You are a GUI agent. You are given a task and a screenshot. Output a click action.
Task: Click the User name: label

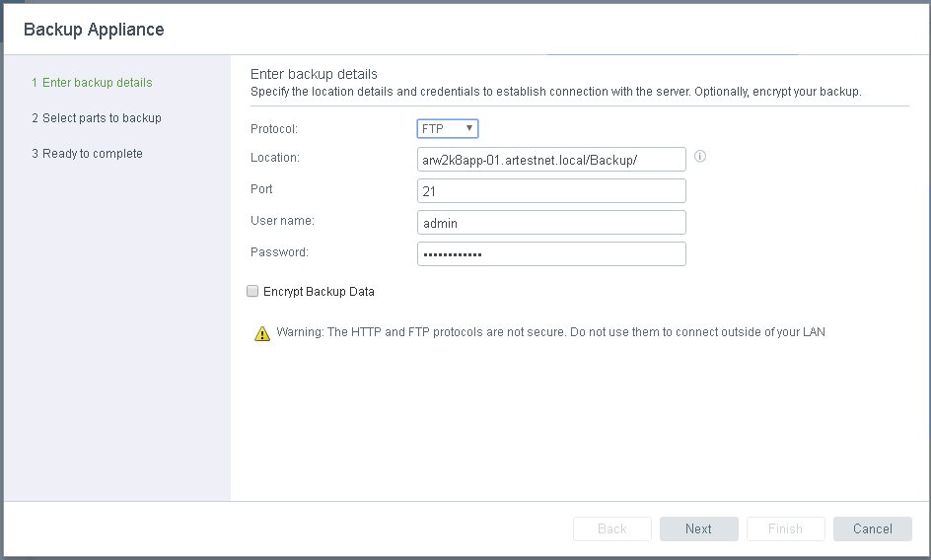tap(282, 220)
